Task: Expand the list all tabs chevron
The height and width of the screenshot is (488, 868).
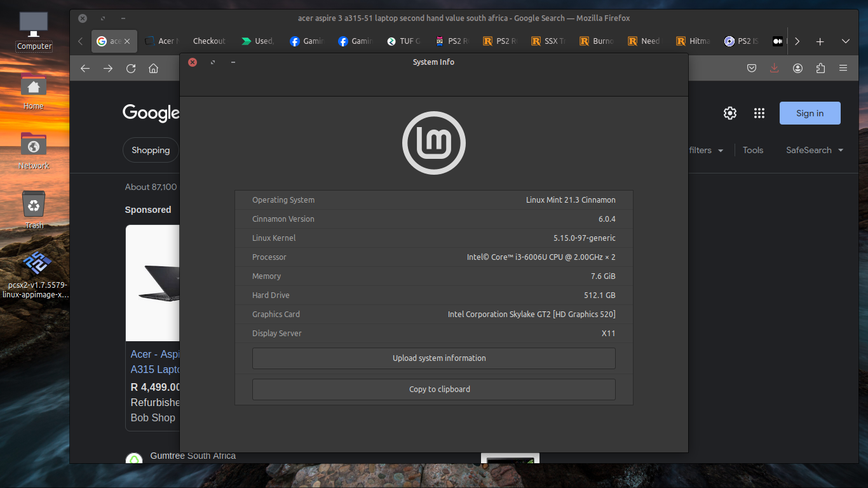Action: pyautogui.click(x=845, y=41)
